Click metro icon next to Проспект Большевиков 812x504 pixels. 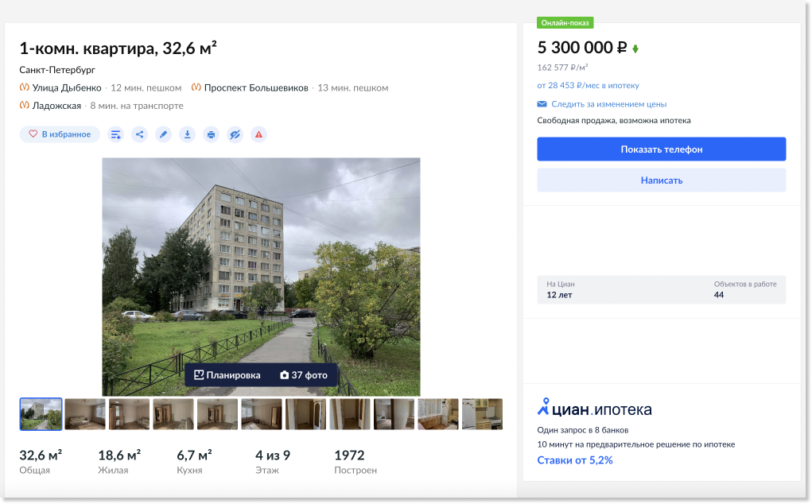tap(196, 87)
